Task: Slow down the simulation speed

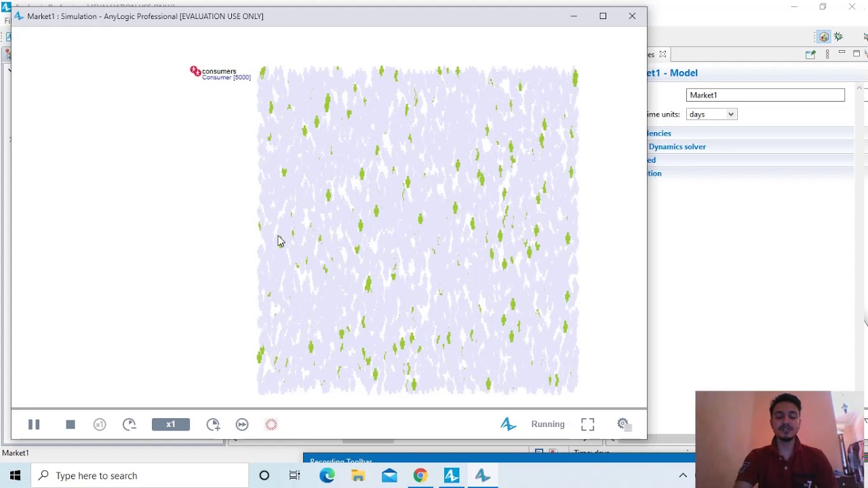Action: 130,424
